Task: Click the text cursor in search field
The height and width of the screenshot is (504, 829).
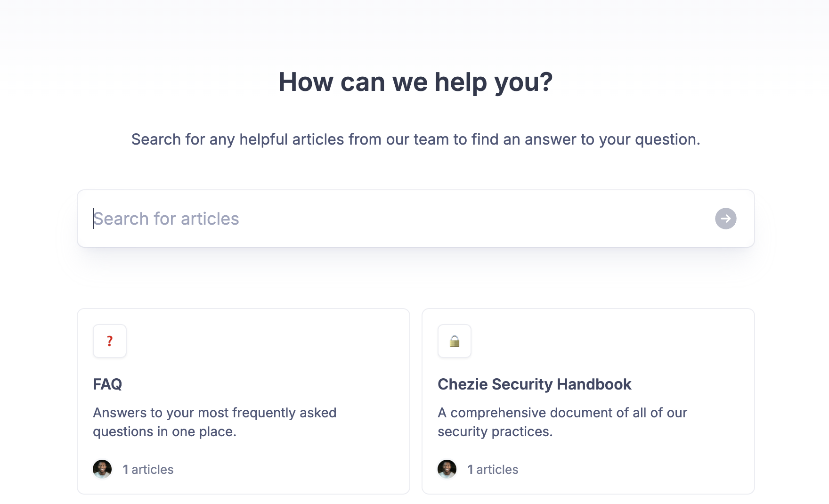Action: pos(93,219)
